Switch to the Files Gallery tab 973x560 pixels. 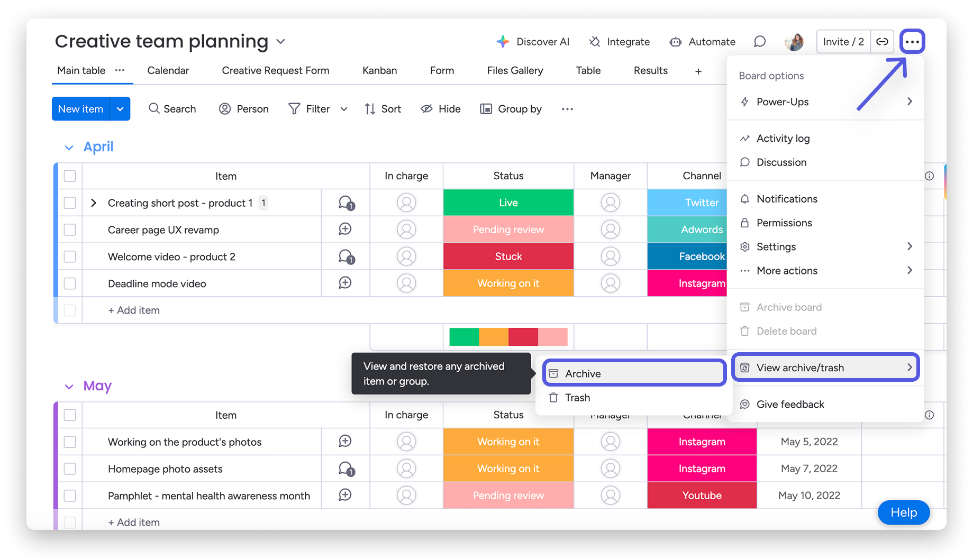(515, 70)
